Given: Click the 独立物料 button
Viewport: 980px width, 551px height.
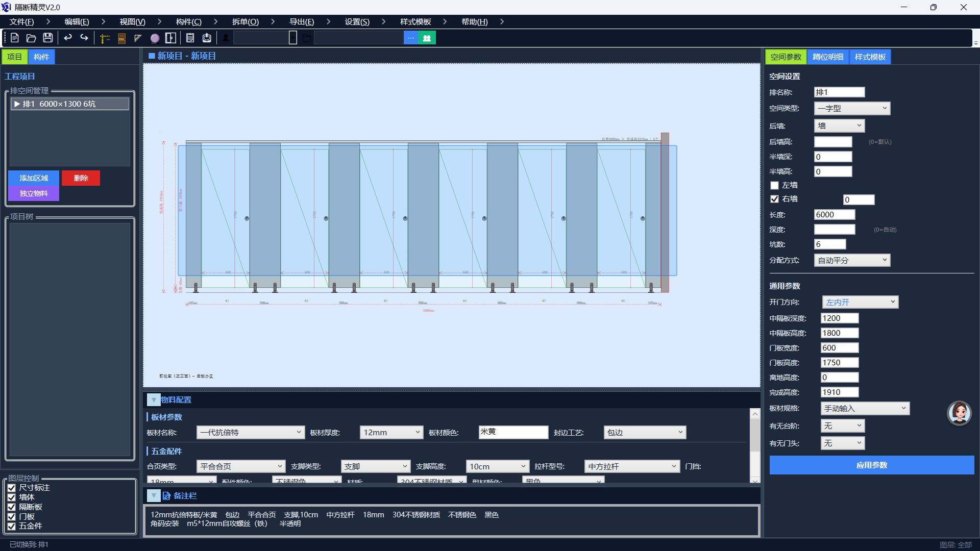Looking at the screenshot, I should pos(34,193).
